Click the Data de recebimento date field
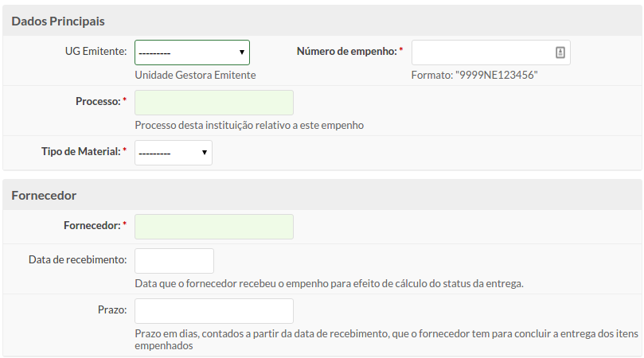 click(174, 261)
